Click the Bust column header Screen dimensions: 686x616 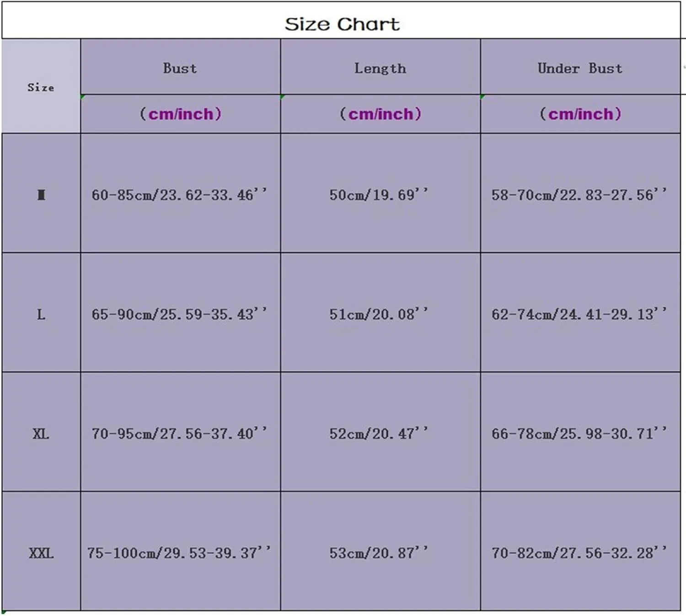[x=180, y=67]
